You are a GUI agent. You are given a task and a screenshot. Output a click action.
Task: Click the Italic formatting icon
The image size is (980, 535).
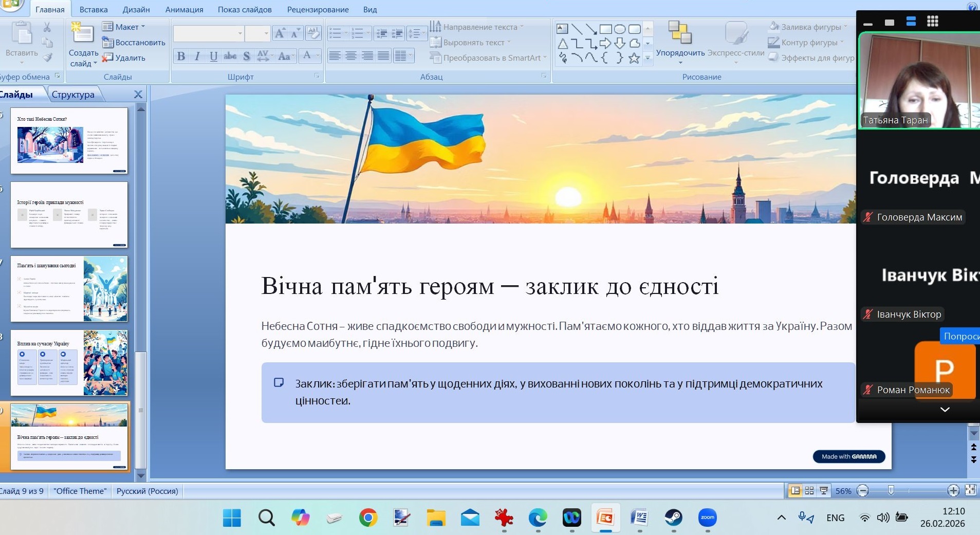(197, 56)
